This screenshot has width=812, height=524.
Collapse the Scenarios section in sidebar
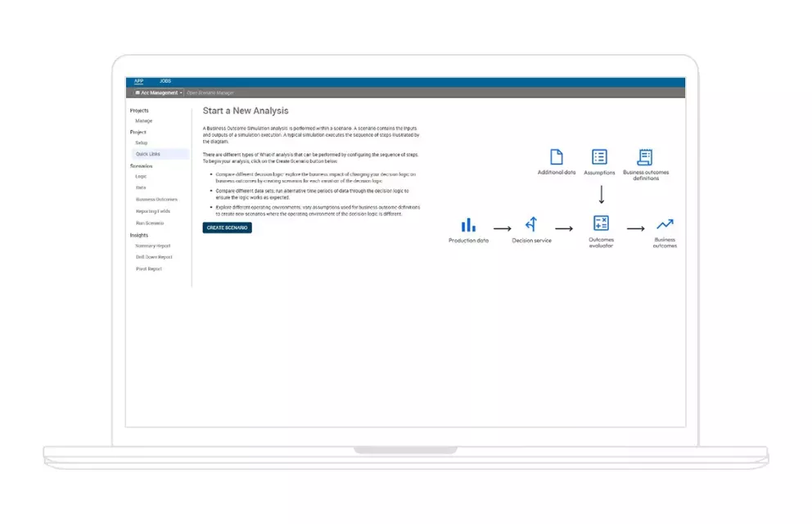pyautogui.click(x=142, y=166)
